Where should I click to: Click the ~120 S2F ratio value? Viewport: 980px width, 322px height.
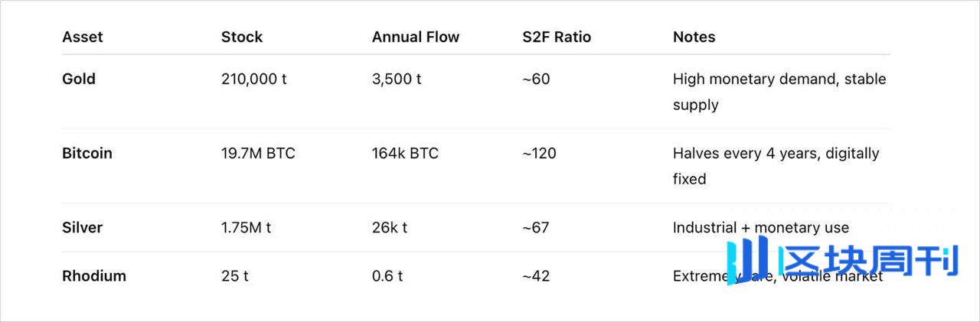click(x=539, y=153)
